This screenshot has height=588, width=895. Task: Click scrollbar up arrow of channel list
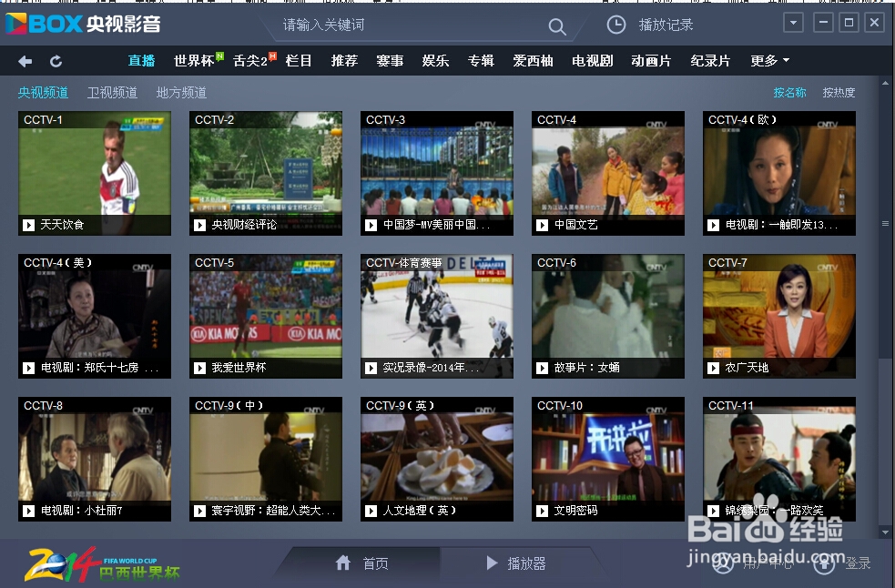coord(885,84)
